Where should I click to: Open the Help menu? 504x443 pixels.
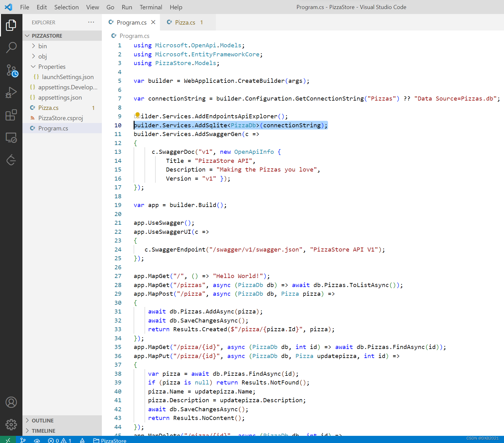tap(176, 7)
